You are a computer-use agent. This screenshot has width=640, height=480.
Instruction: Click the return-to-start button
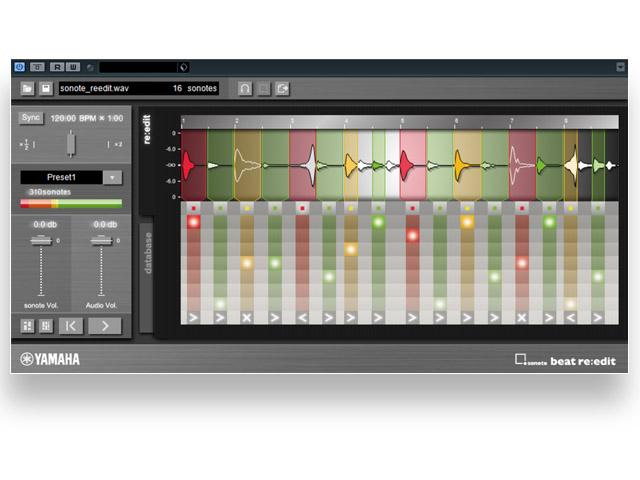pos(71,326)
